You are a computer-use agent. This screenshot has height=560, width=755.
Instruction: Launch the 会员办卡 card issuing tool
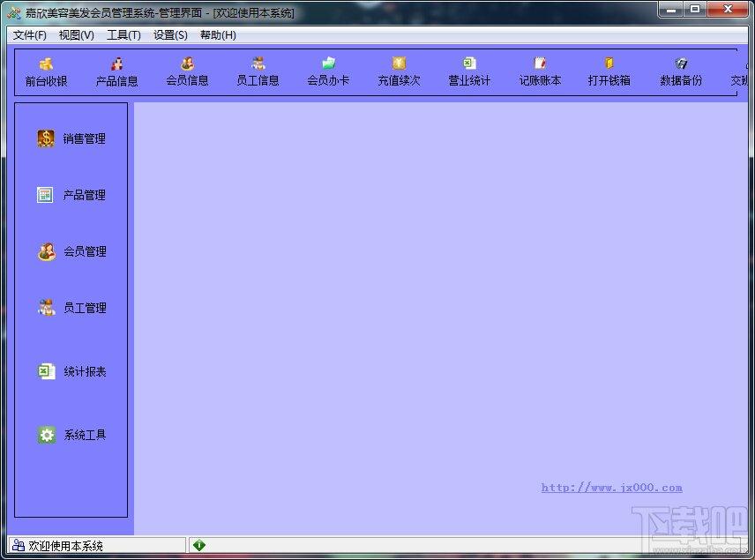coord(328,72)
